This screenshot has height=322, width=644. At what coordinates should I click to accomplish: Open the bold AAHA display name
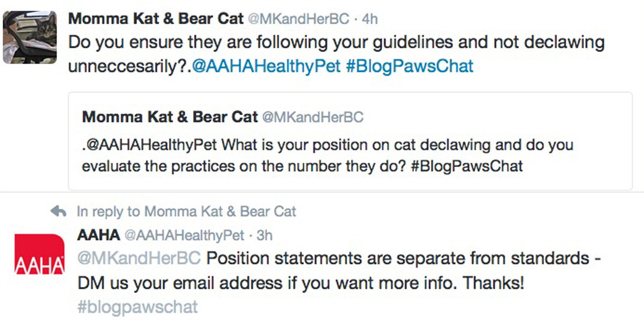[x=99, y=235]
